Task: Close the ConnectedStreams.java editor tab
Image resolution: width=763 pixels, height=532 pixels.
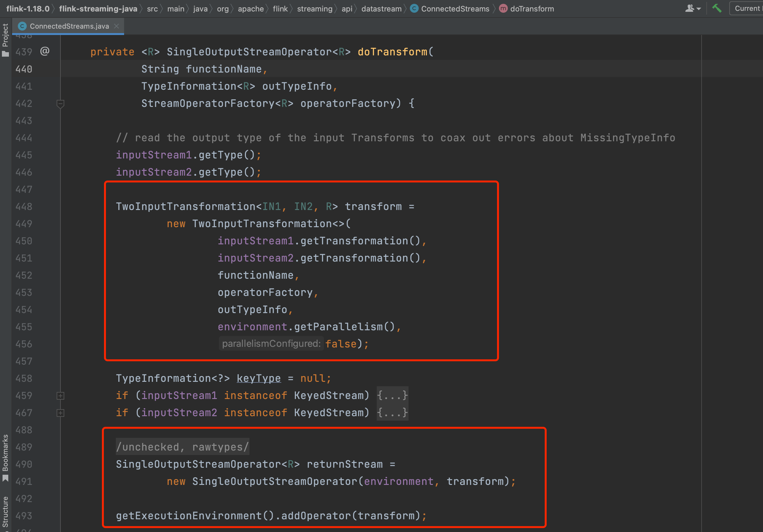Action: coord(116,26)
